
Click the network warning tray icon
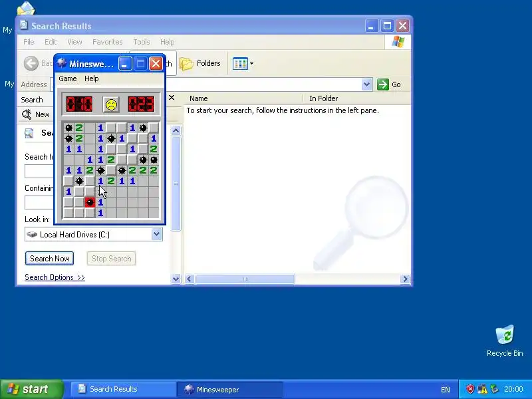(482, 389)
